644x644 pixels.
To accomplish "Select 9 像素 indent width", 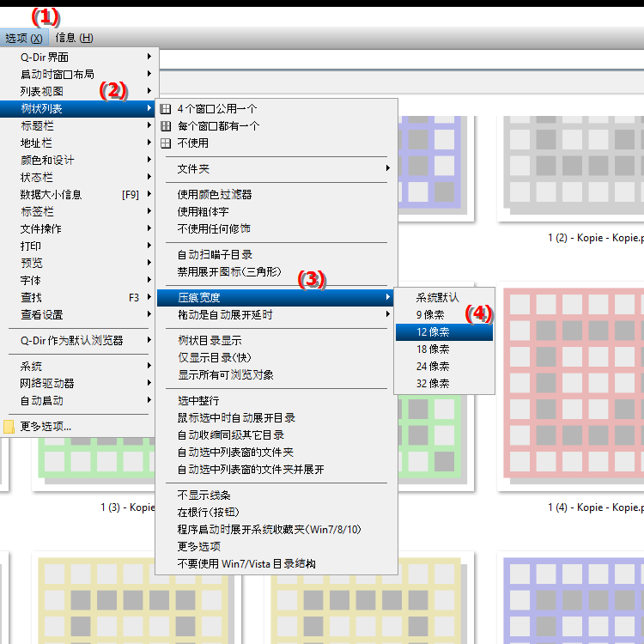I will point(445,315).
